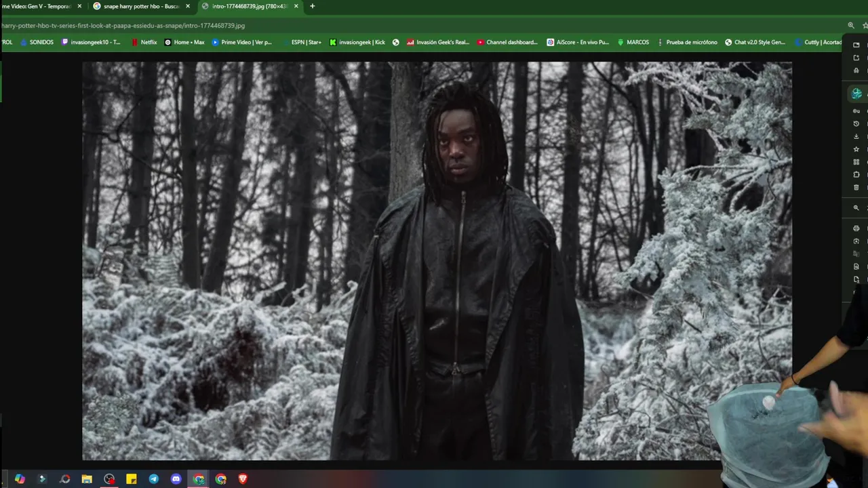This screenshot has height=488, width=868.
Task: Open the Chat v2.0 Style Gen bookmark
Action: (x=755, y=42)
